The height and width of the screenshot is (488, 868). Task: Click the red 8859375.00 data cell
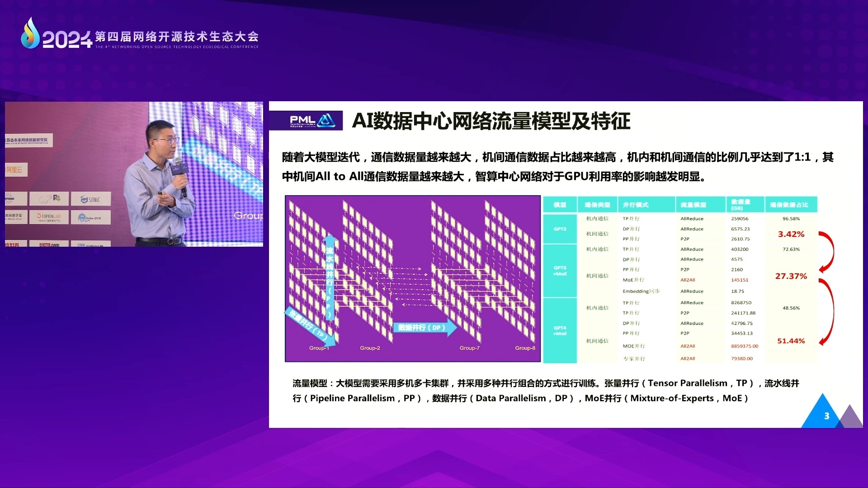[744, 346]
